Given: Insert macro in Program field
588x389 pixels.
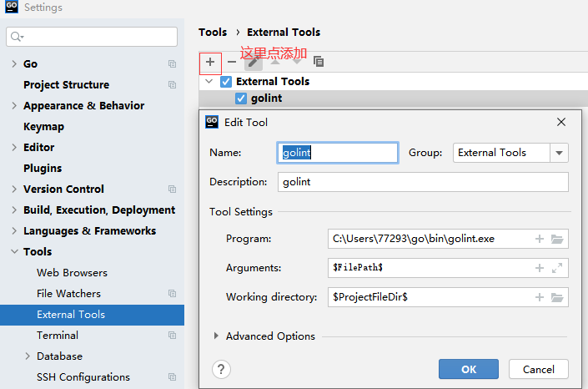Looking at the screenshot, I should (x=540, y=239).
